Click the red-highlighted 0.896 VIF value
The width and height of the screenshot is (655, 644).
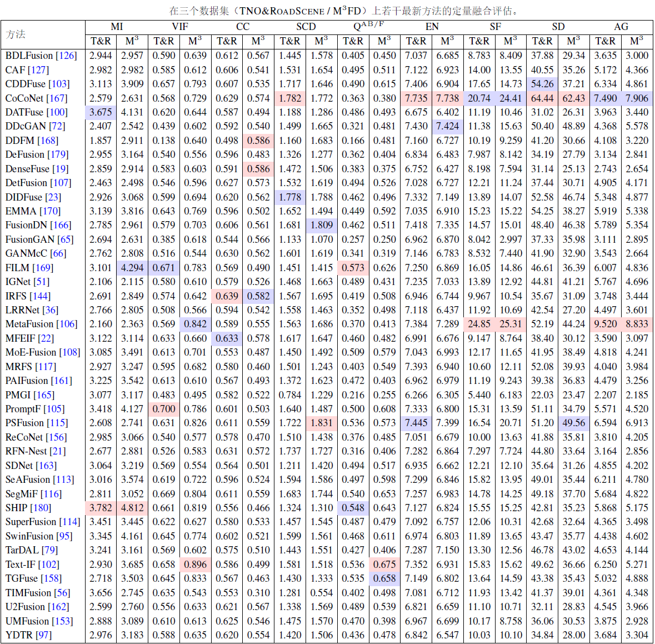(x=195, y=565)
